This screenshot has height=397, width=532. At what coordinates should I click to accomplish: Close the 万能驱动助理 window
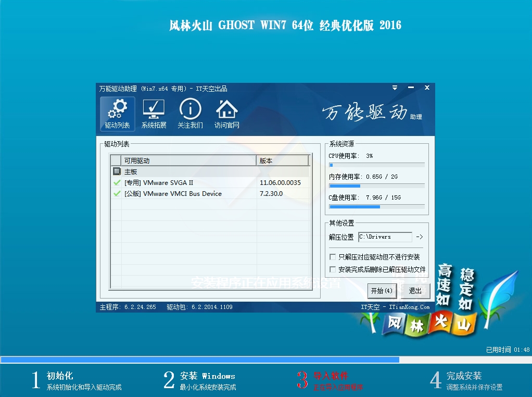point(427,88)
